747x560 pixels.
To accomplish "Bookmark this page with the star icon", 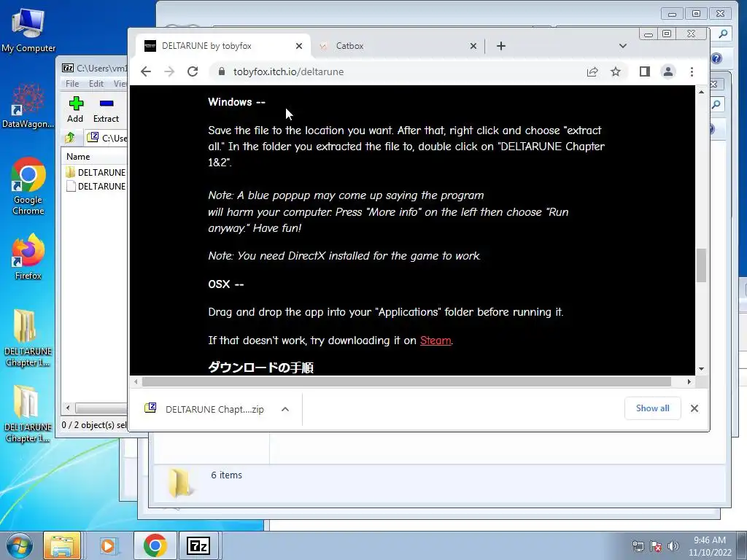I will pyautogui.click(x=616, y=72).
